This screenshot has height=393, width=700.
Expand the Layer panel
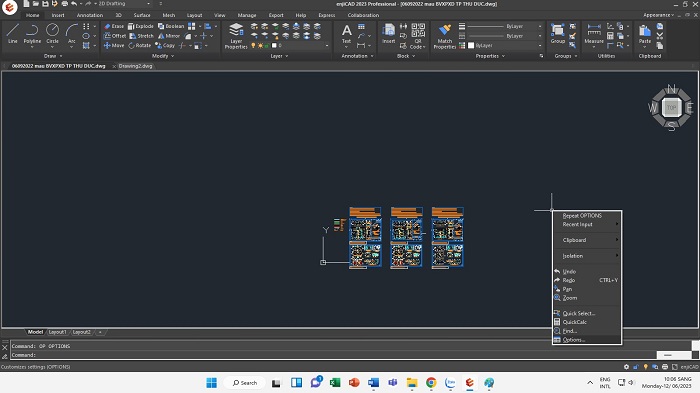pyautogui.click(x=279, y=56)
